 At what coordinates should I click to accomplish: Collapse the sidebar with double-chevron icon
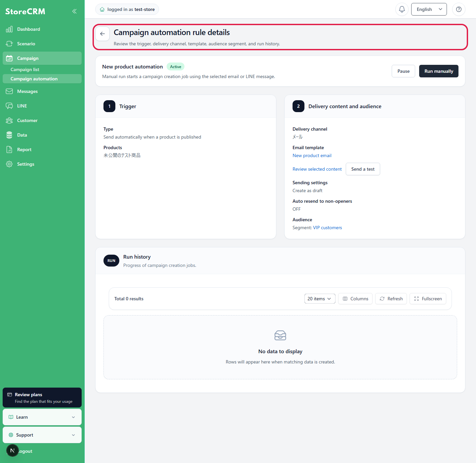click(x=74, y=11)
